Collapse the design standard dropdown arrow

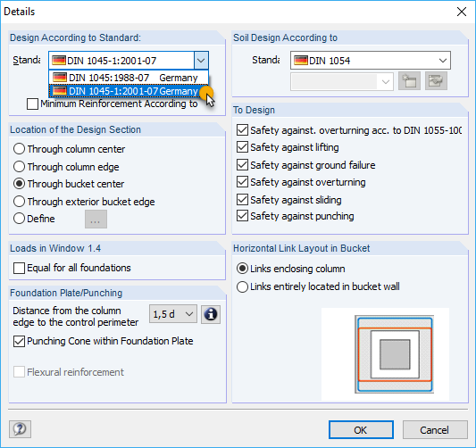tap(201, 61)
